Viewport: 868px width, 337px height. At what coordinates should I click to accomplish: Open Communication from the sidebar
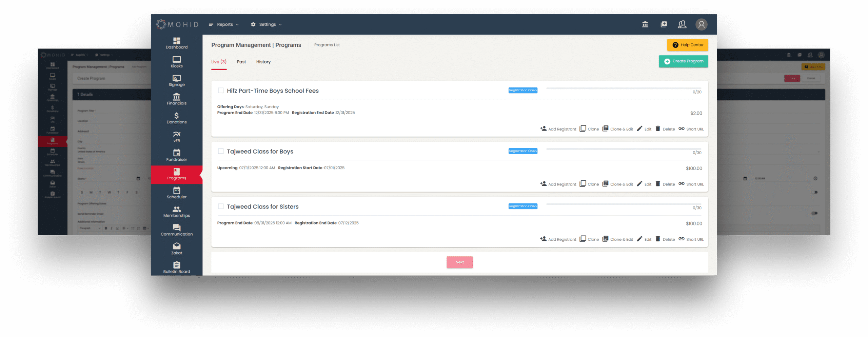tap(176, 230)
